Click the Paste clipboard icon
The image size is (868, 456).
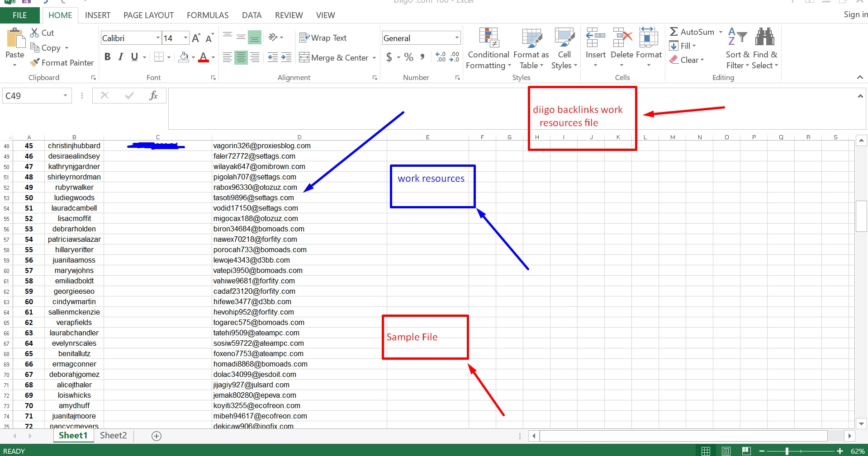tap(15, 39)
